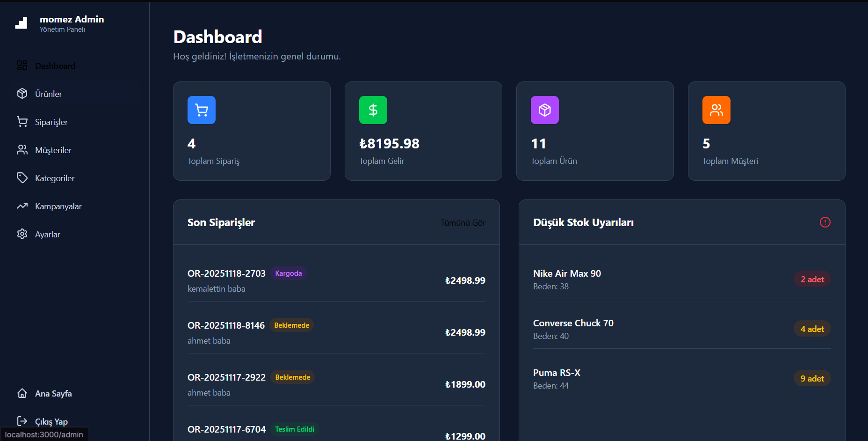Open order OR-20251118-2703

click(x=226, y=273)
